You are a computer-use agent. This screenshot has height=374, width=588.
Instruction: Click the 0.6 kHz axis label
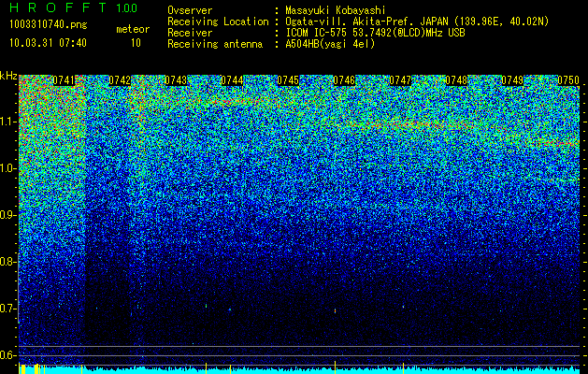(7, 355)
